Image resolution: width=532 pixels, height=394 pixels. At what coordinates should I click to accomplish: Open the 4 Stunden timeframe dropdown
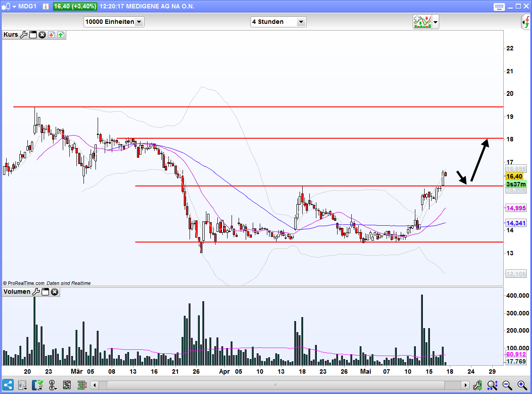click(301, 22)
